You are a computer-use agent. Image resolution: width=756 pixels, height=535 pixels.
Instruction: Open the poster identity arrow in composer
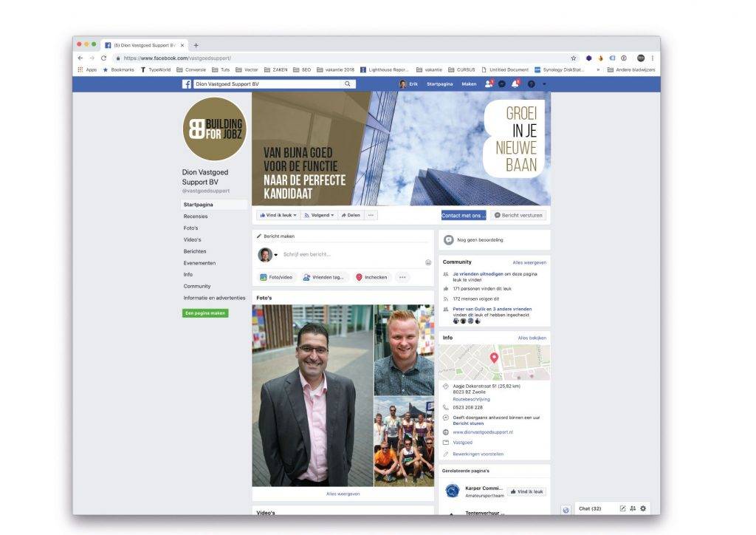point(276,255)
